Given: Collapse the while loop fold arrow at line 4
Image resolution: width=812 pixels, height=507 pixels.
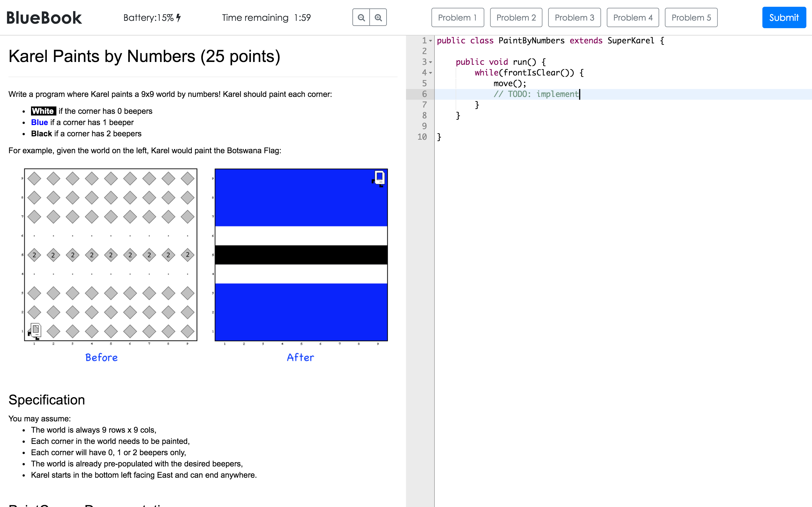Looking at the screenshot, I should pos(431,73).
